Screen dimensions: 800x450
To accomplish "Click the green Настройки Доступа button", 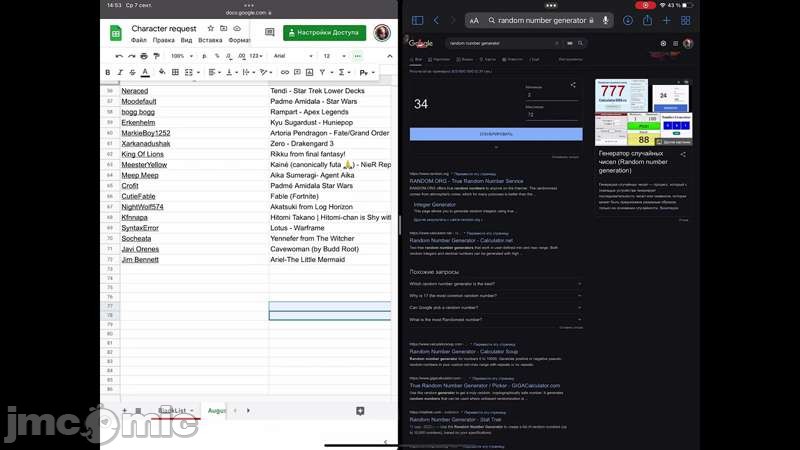I will pos(324,32).
